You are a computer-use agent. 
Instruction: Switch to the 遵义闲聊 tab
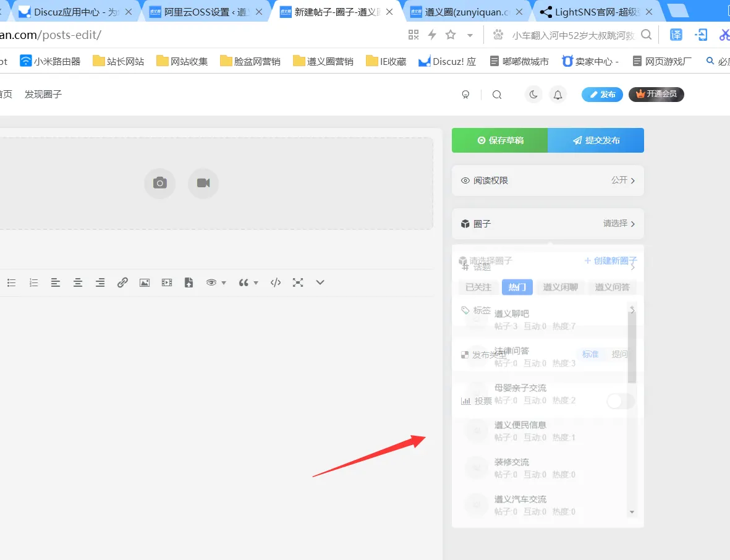561,287
